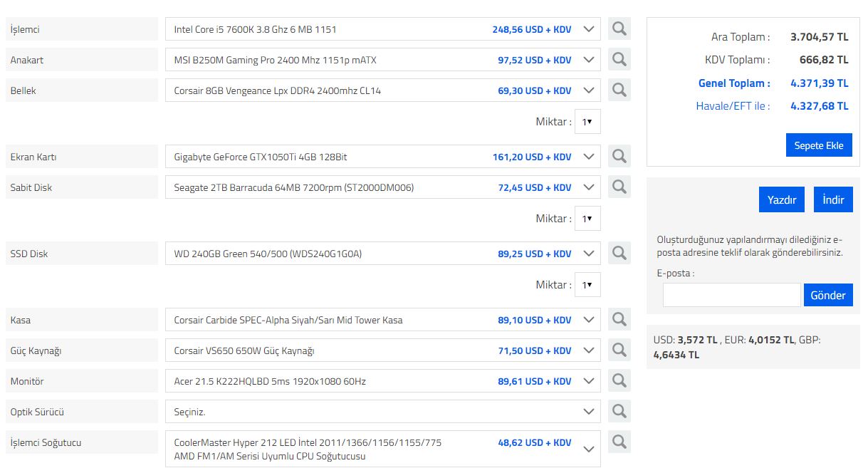Click the Monitör category label
Screen dimensions: 868x473
pyautogui.click(x=82, y=381)
